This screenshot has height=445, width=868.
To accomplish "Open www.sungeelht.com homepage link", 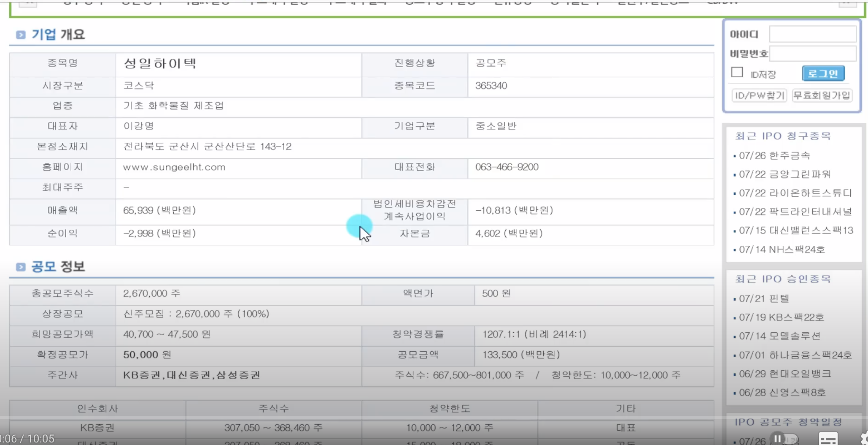I will 174,167.
